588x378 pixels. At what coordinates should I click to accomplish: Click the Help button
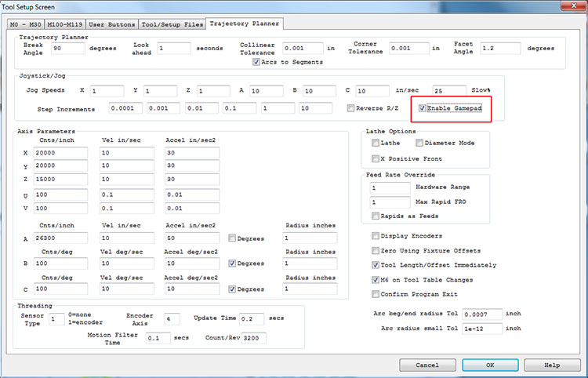point(551,365)
